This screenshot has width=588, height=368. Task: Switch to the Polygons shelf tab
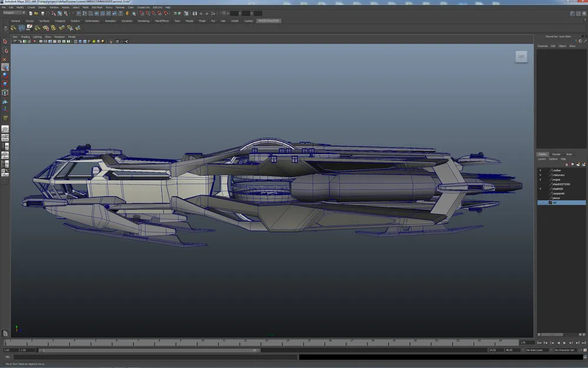click(60, 21)
